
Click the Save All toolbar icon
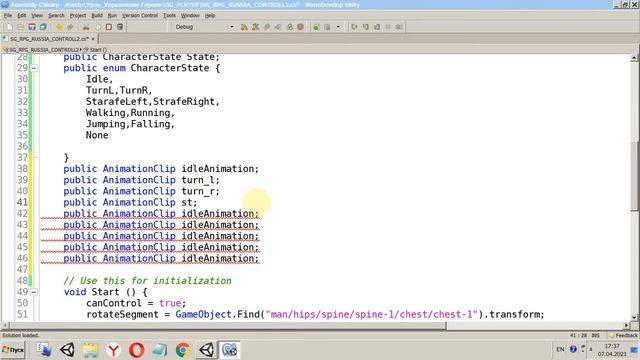43,27
